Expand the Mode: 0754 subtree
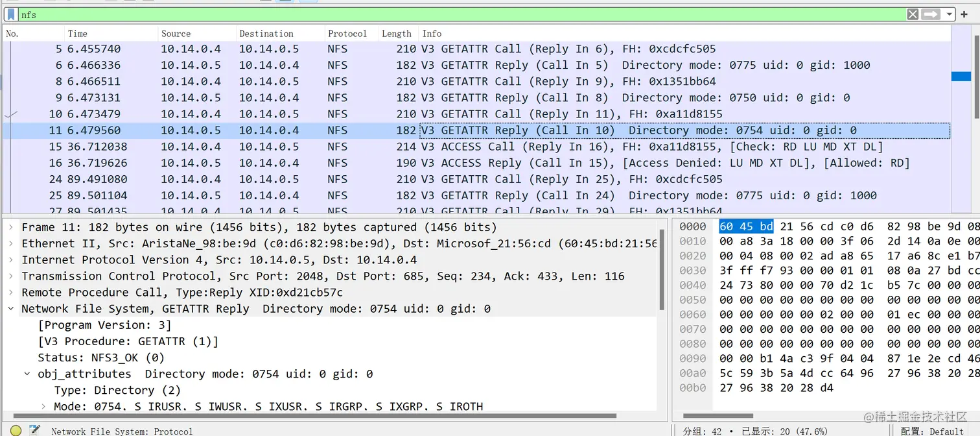This screenshot has height=436, width=980. [x=43, y=406]
